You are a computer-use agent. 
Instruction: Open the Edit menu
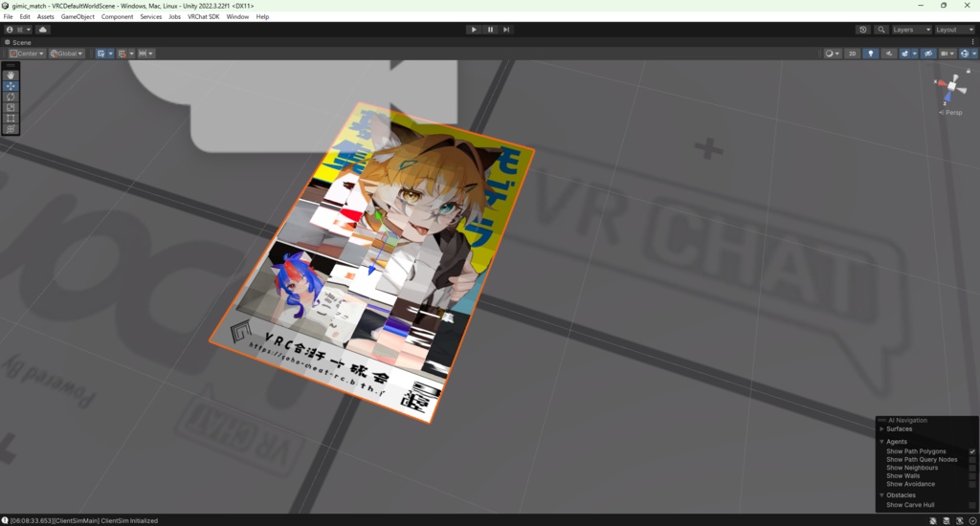pyautogui.click(x=25, y=17)
